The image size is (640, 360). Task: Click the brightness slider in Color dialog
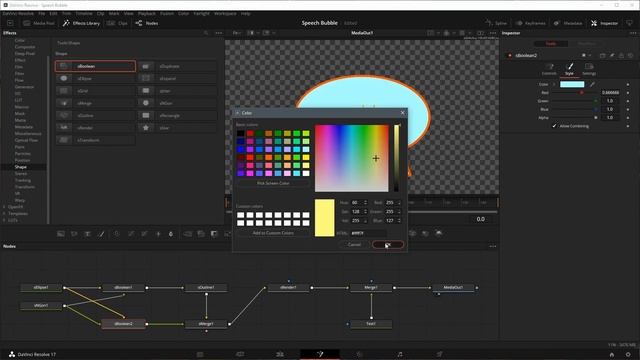click(396, 158)
